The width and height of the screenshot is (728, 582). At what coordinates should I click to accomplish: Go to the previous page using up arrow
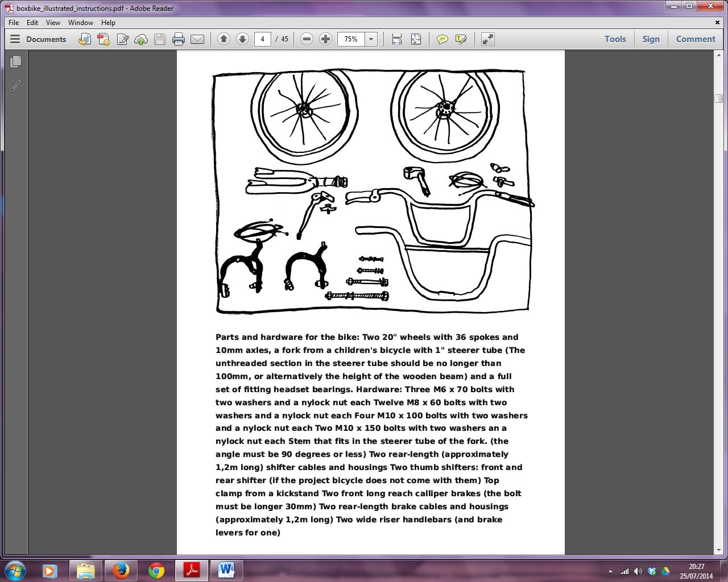224,39
